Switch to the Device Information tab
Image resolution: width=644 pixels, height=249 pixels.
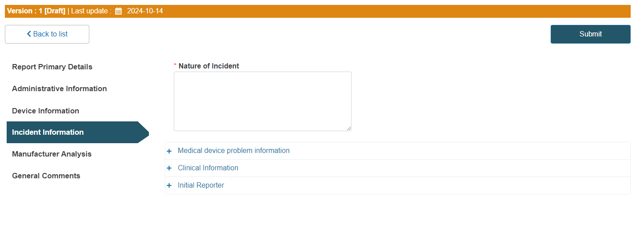(45, 111)
